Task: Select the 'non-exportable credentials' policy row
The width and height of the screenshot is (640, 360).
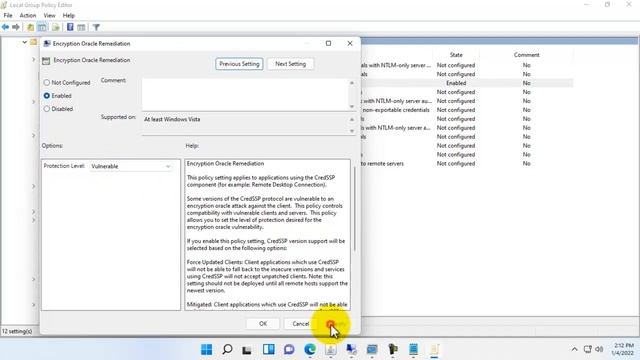Action: (467, 110)
